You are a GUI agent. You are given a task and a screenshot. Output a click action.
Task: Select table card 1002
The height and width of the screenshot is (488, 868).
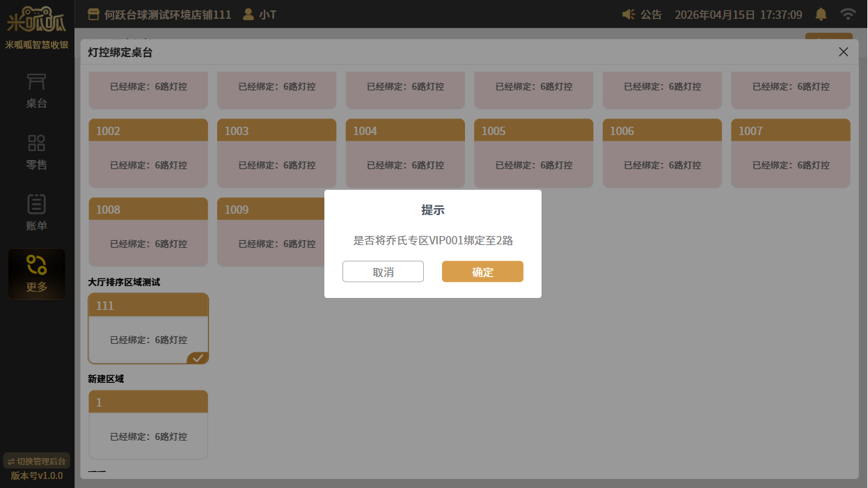pyautogui.click(x=148, y=153)
